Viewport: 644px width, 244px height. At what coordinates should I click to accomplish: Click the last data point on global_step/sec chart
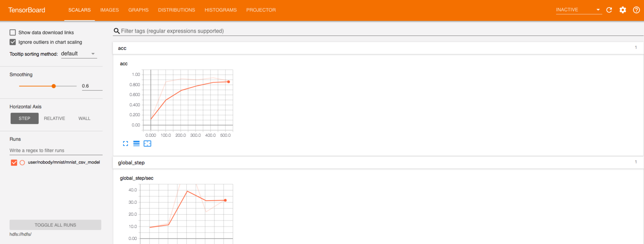(x=225, y=200)
